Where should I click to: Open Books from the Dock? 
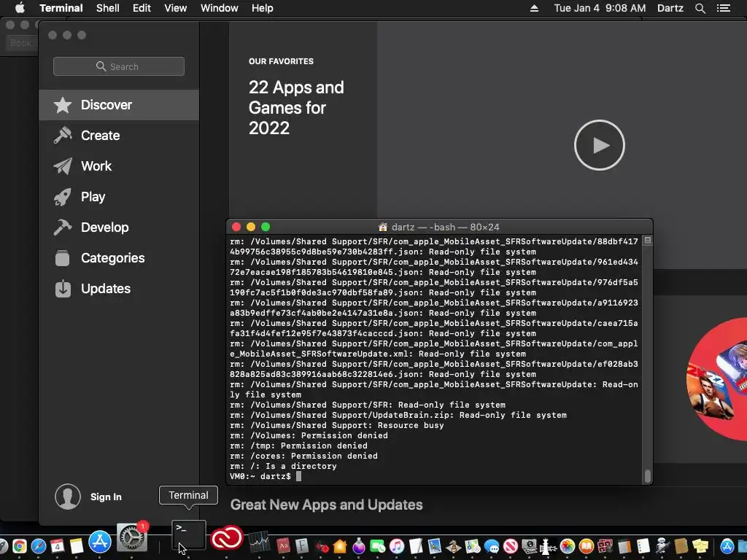(587, 545)
